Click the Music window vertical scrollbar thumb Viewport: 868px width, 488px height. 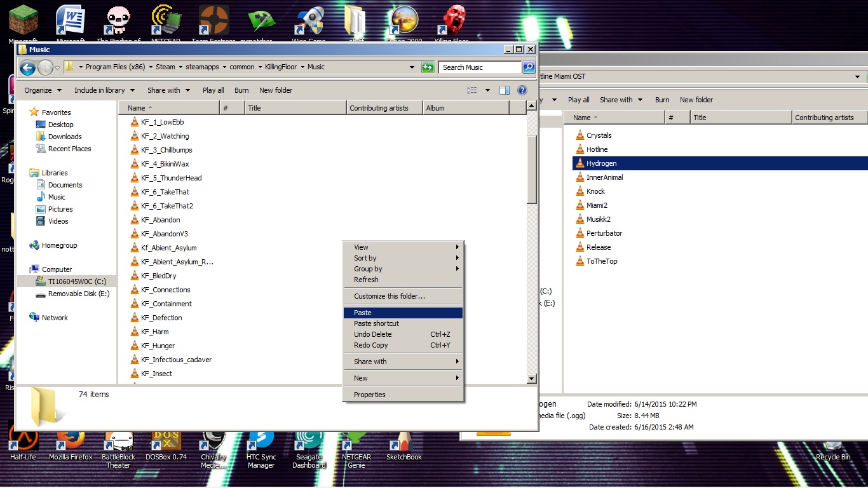pyautogui.click(x=532, y=170)
